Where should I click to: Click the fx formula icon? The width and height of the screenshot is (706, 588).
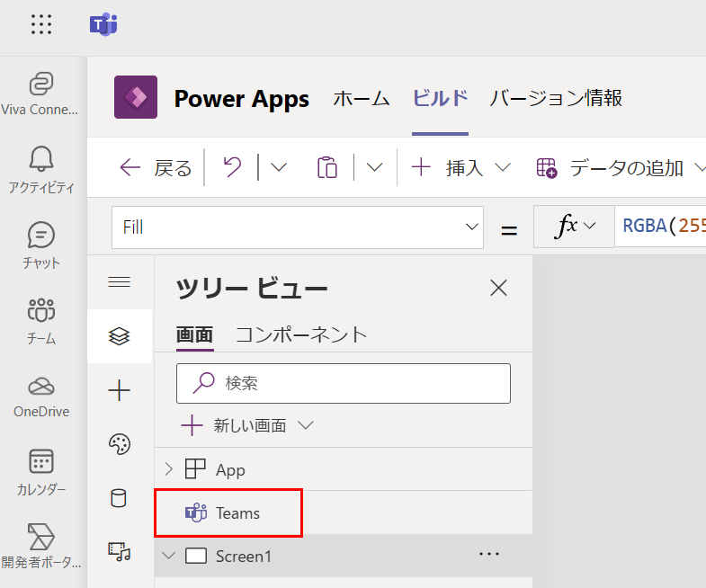click(x=566, y=226)
